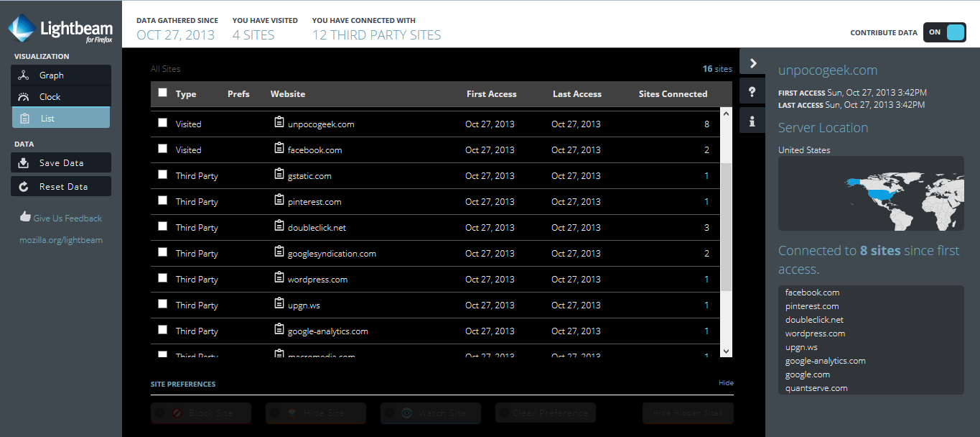
Task: Click the List clipboard icon in sidebar
Action: [24, 119]
